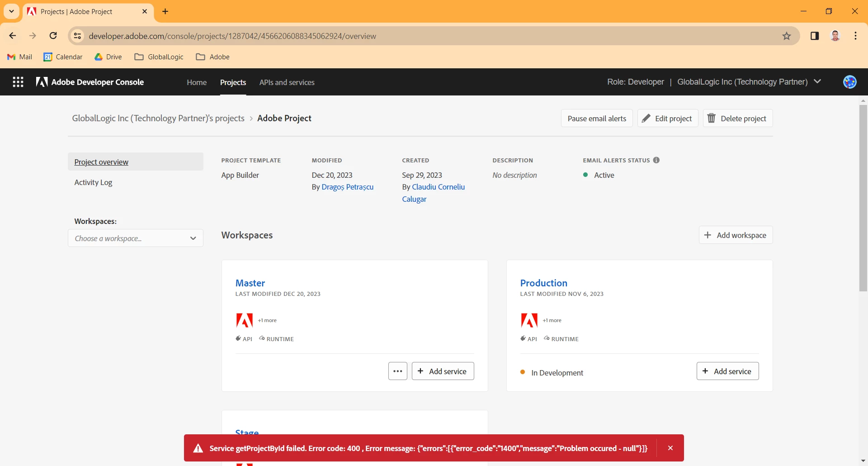Open the Chrome three-dot menu

(x=856, y=36)
